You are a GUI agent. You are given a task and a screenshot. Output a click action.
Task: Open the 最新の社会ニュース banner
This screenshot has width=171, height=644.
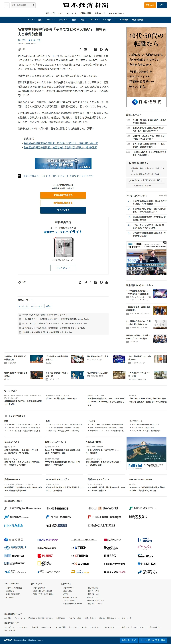tap(63, 163)
